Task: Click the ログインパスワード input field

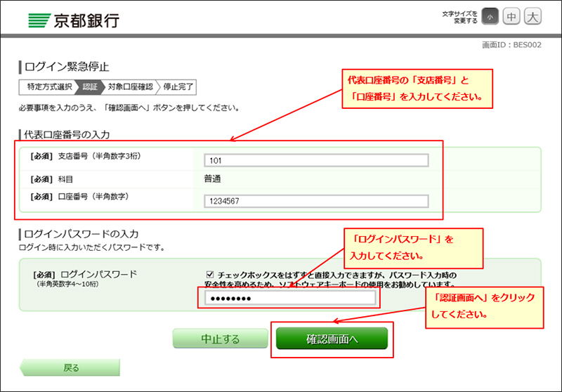Action: 290,298
